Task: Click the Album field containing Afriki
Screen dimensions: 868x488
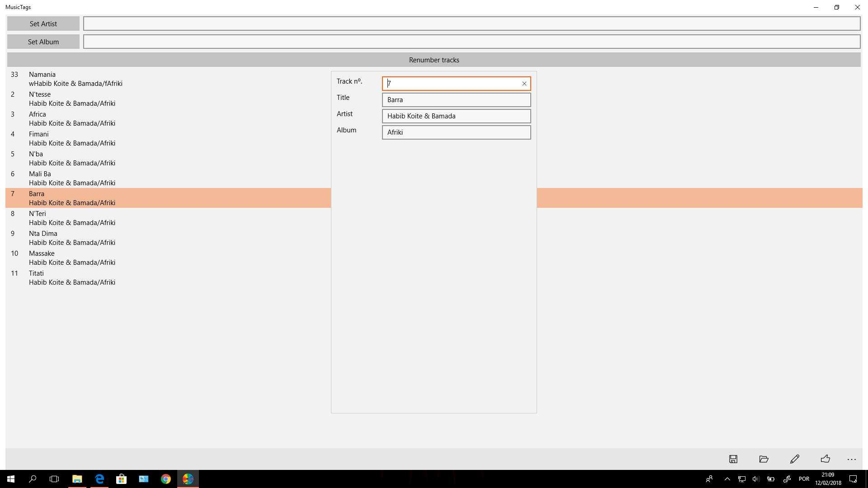Action: (456, 132)
